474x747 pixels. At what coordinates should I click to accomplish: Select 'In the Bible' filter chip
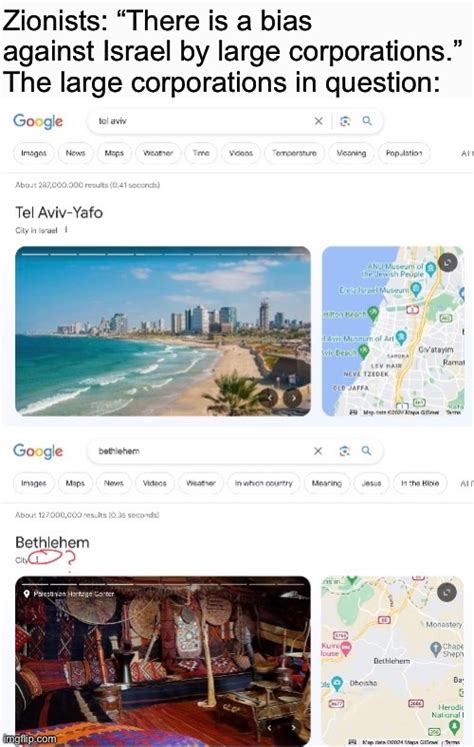pyautogui.click(x=420, y=483)
